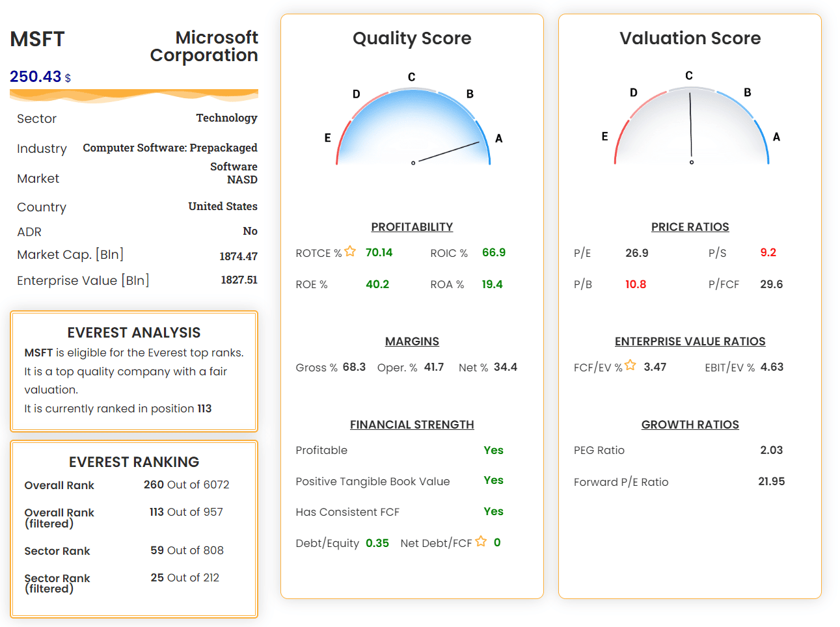Click the Market Cap value 1874.47

coord(239,256)
